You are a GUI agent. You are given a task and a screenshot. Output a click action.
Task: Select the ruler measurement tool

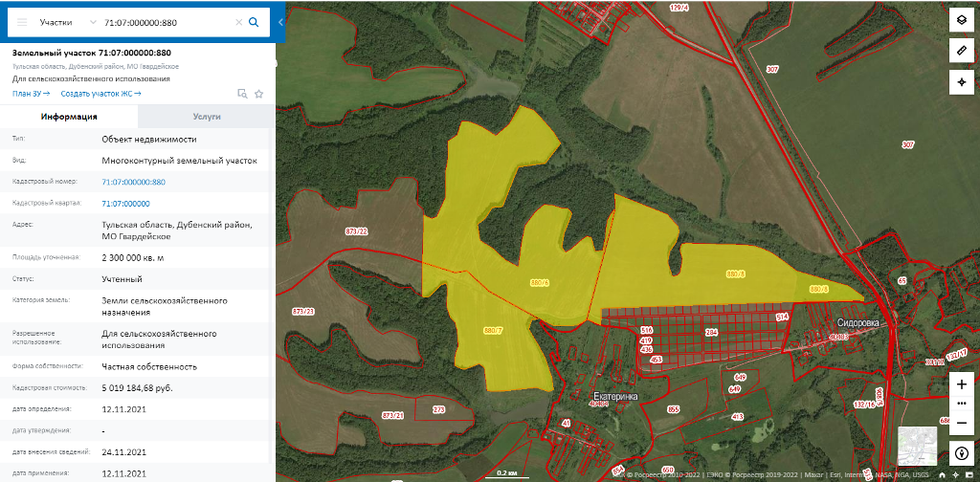(962, 50)
